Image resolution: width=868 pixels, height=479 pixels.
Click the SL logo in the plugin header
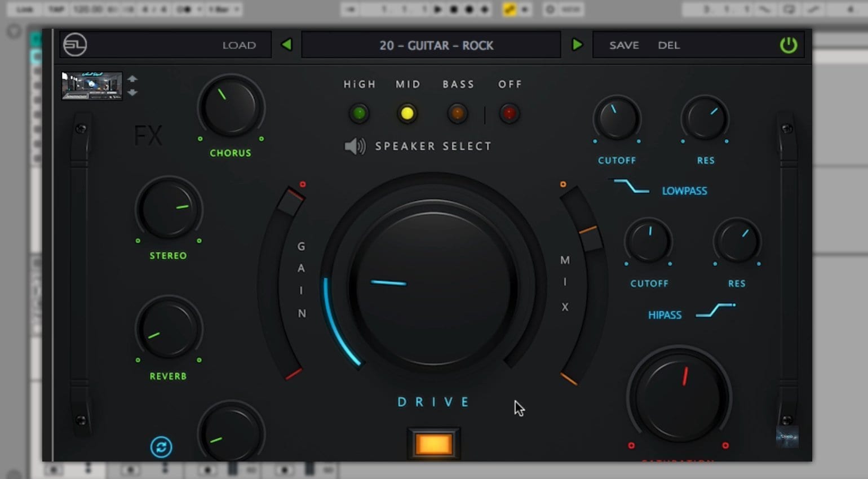pyautogui.click(x=76, y=45)
